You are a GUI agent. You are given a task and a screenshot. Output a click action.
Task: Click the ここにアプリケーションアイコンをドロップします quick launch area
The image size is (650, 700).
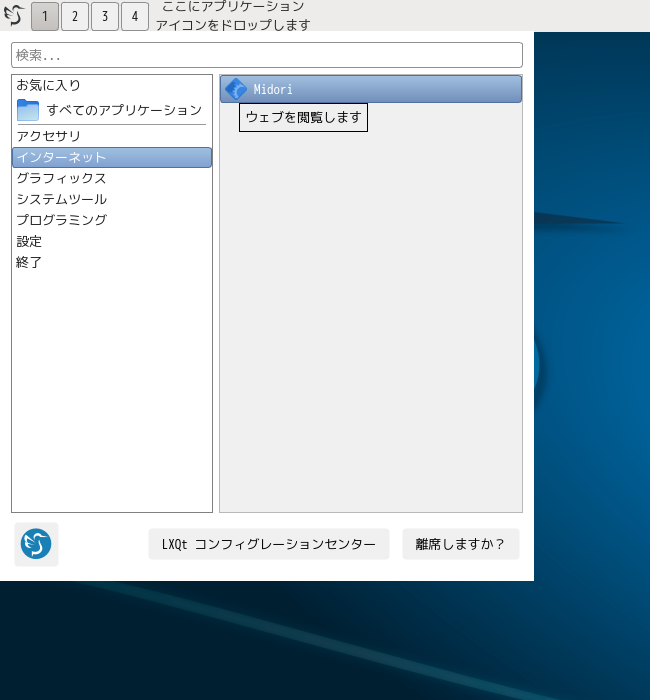tap(233, 16)
